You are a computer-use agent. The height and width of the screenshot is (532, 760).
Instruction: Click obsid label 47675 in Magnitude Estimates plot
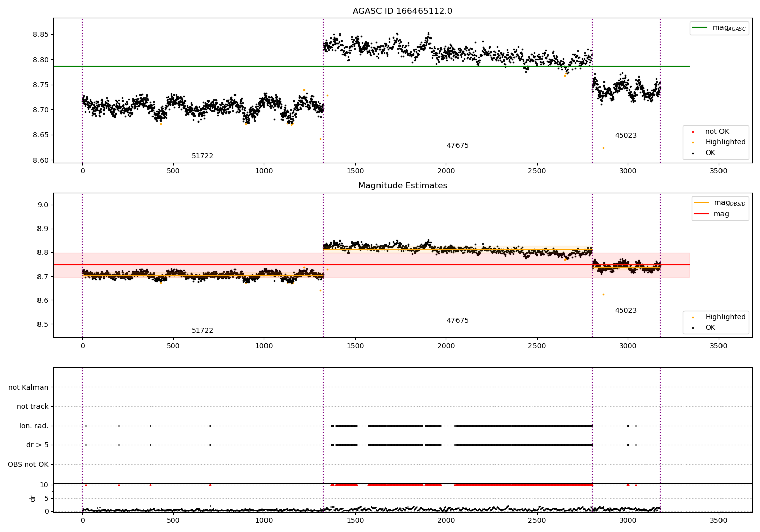pyautogui.click(x=458, y=321)
